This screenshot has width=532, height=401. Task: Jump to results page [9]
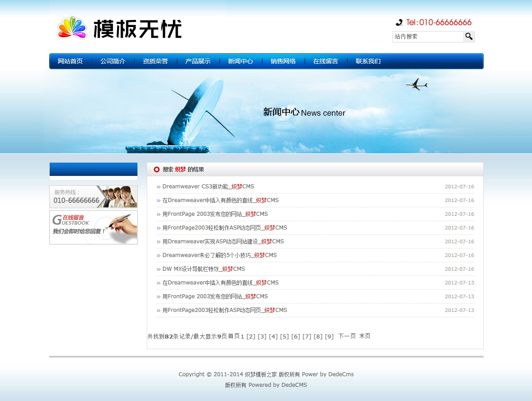point(329,337)
